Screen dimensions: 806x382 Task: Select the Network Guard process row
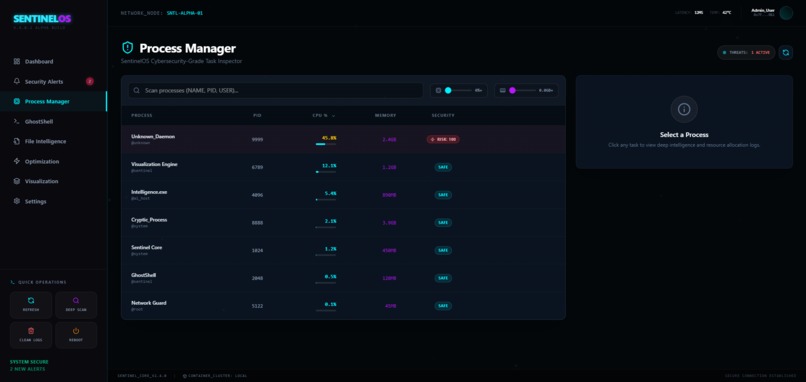[343, 306]
